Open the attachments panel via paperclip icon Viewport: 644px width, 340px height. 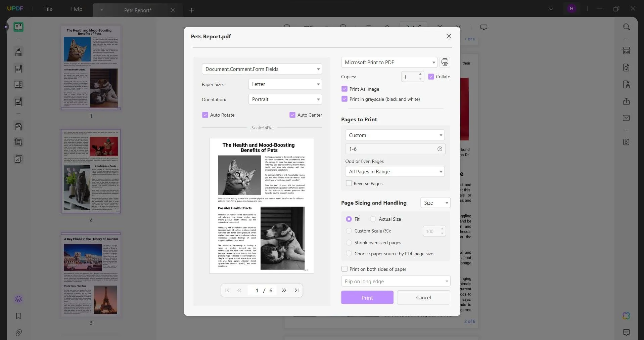pyautogui.click(x=19, y=333)
